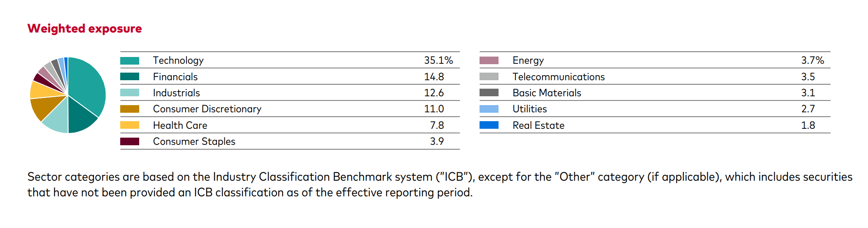Click the 35.1% Technology value

(439, 60)
